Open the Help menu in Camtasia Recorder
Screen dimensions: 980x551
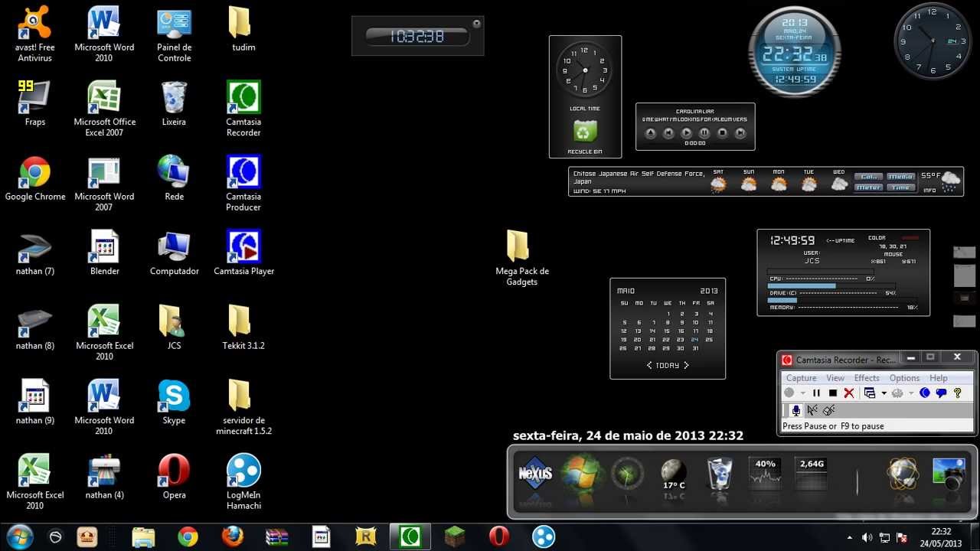pyautogui.click(x=939, y=378)
